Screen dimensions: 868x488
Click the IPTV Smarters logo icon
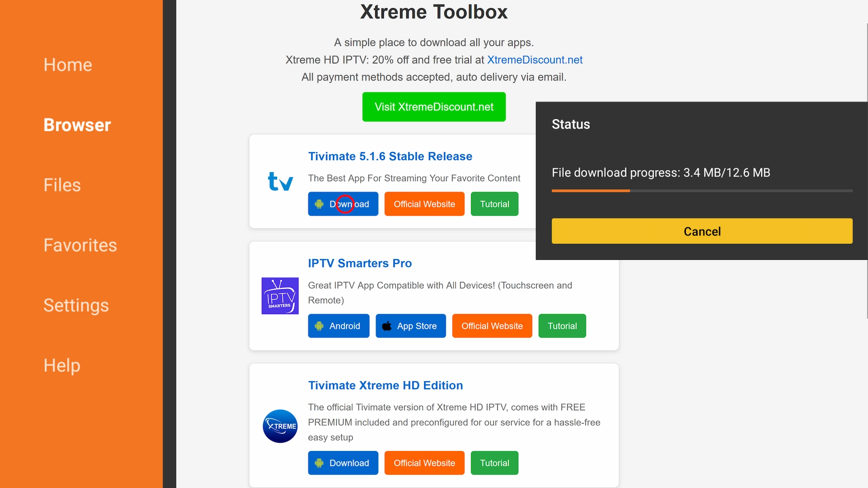(x=280, y=296)
